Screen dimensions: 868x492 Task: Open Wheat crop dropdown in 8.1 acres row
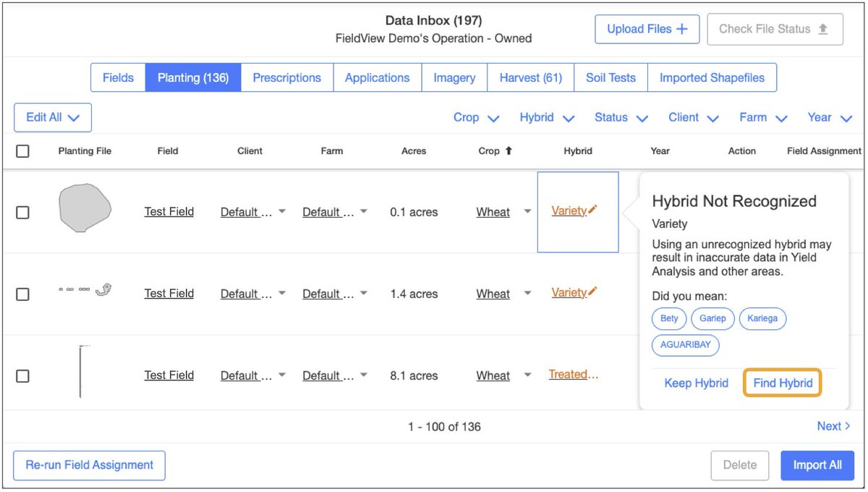coord(527,375)
